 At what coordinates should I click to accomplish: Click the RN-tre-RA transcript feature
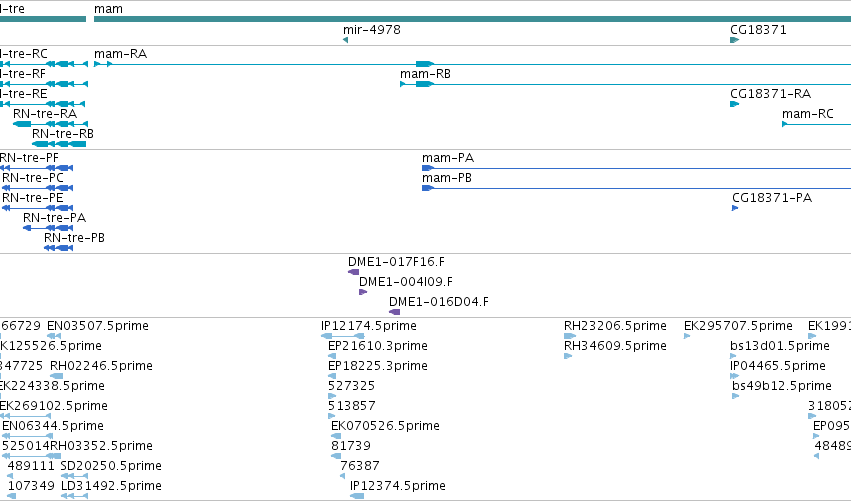pyautogui.click(x=50, y=124)
